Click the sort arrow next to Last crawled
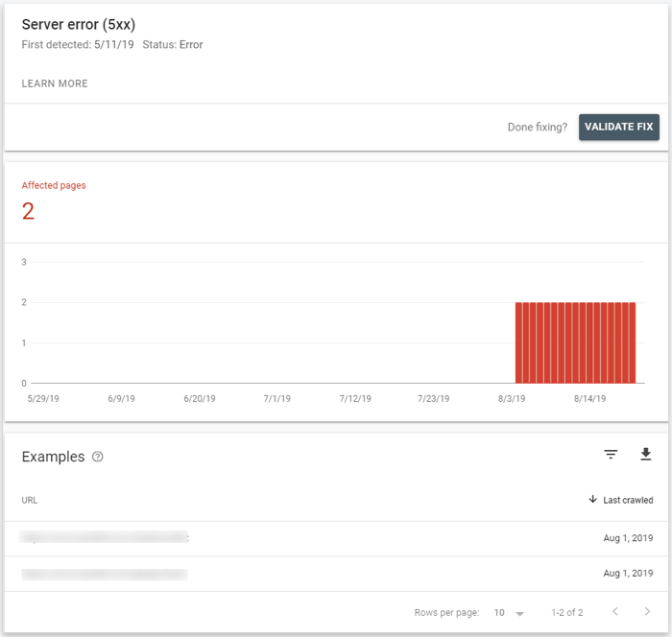This screenshot has height=637, width=672. point(593,500)
